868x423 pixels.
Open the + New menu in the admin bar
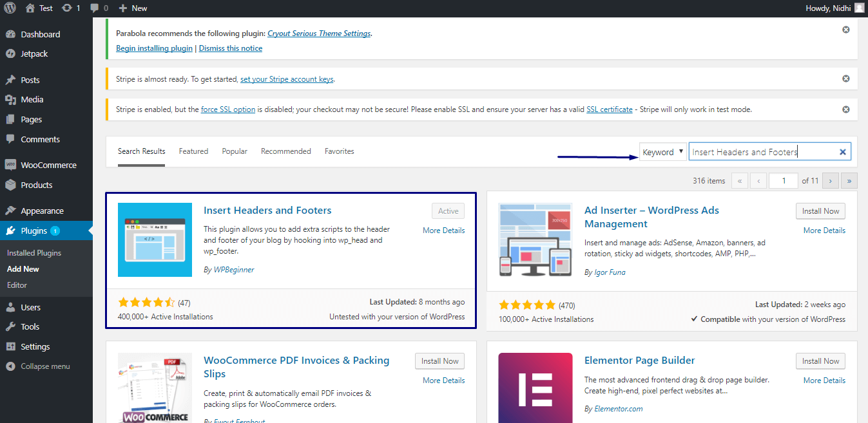tap(132, 8)
